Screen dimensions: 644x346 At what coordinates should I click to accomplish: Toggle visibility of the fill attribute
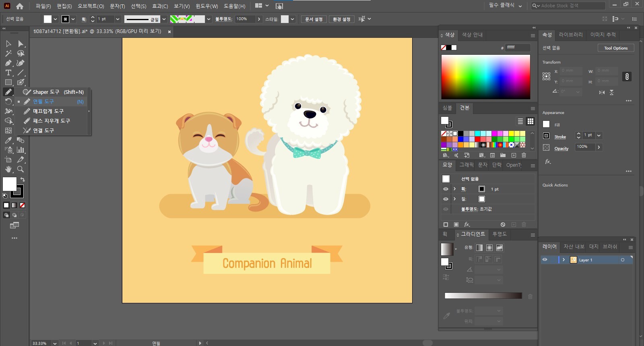tap(446, 199)
